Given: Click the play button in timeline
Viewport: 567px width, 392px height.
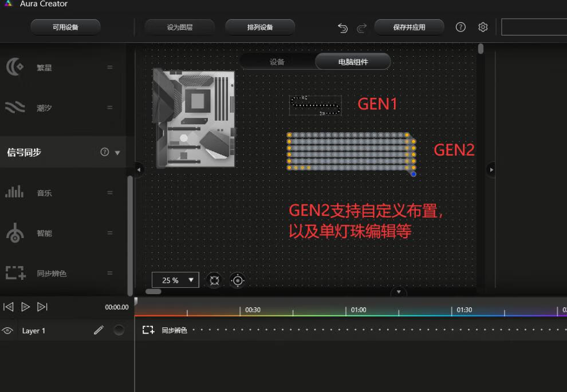Looking at the screenshot, I should (x=25, y=307).
